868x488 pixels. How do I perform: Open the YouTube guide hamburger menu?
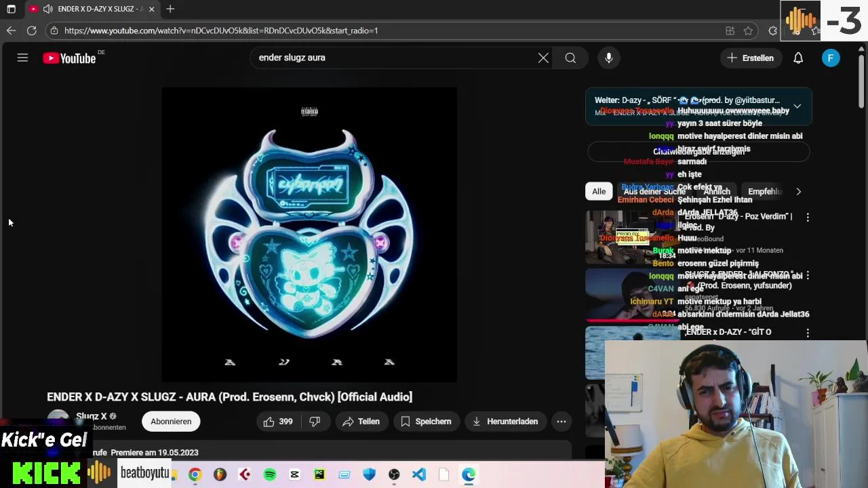22,58
